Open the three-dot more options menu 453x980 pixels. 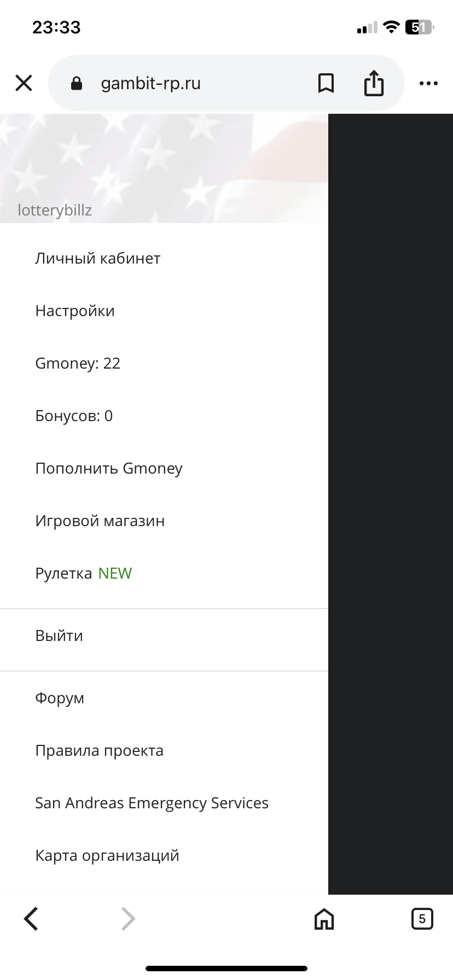click(428, 83)
